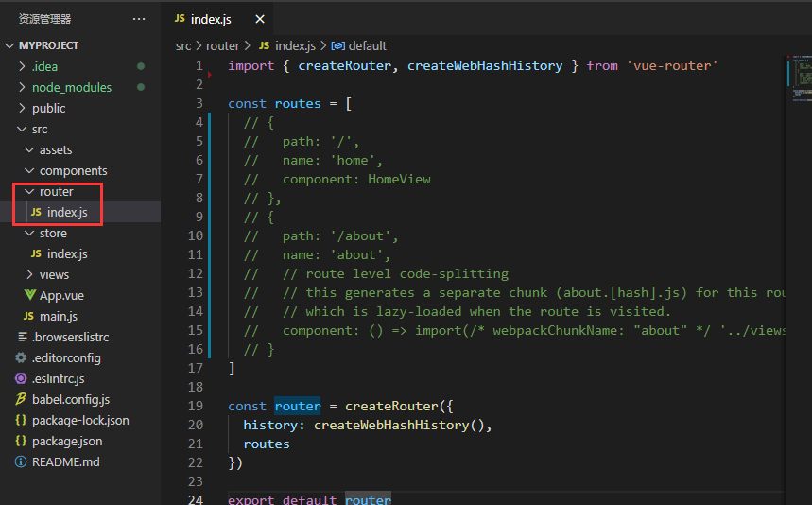Click the JS icon beside main.js
Viewport: 812px width, 505px height.
click(28, 316)
